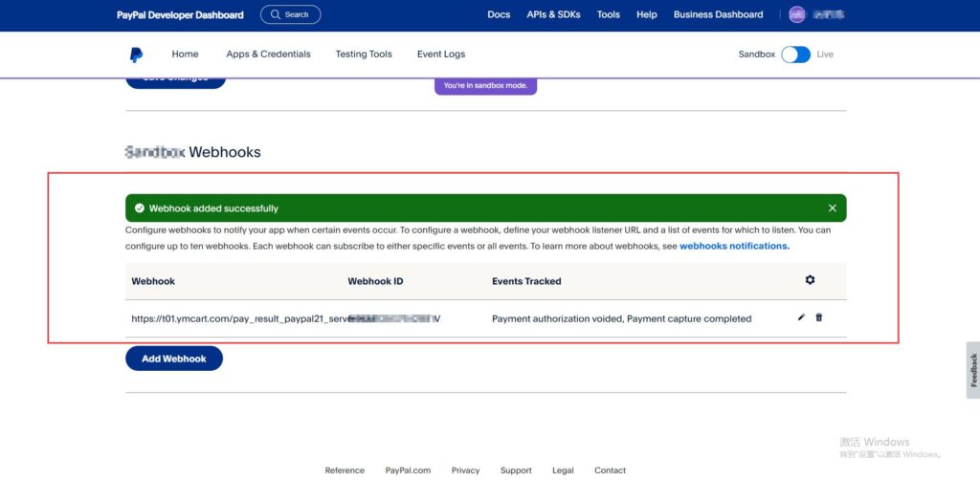
Task: Toggle Sandbox to Live mode switch
Action: click(795, 55)
